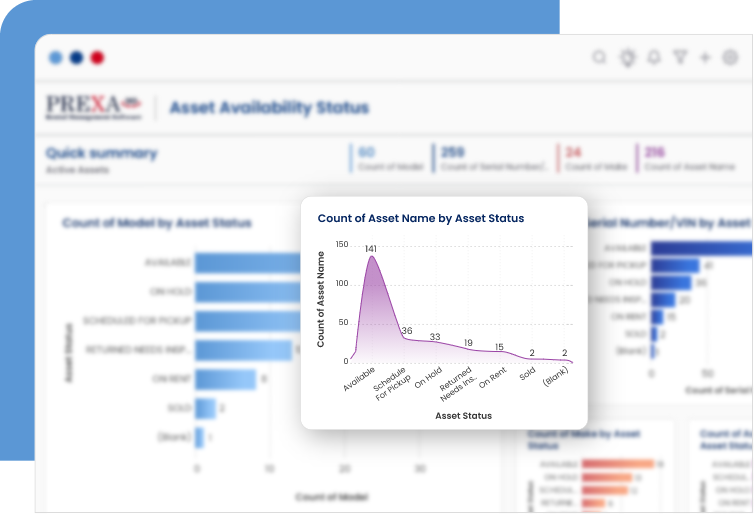Image resolution: width=754 pixels, height=514 pixels.
Task: Open the settings gear icon
Action: pyautogui.click(x=730, y=58)
